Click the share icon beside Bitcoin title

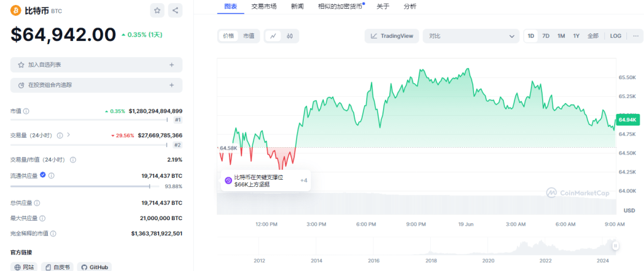(175, 11)
